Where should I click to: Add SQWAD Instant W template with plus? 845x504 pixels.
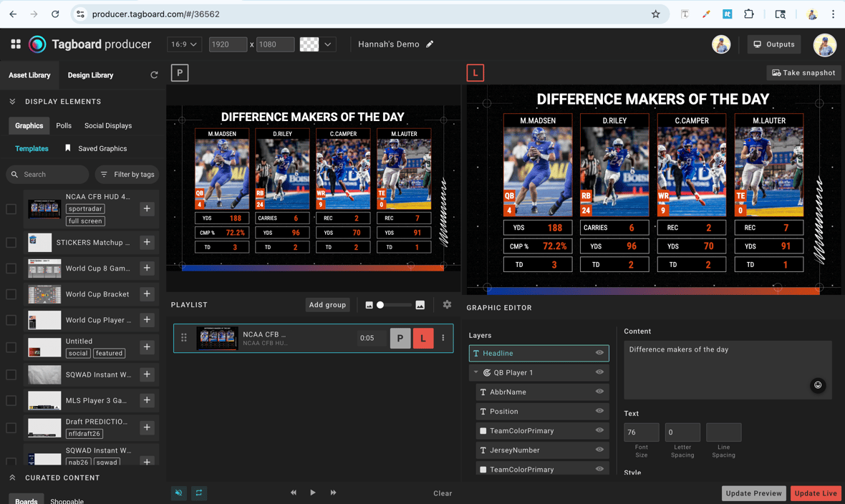147,374
